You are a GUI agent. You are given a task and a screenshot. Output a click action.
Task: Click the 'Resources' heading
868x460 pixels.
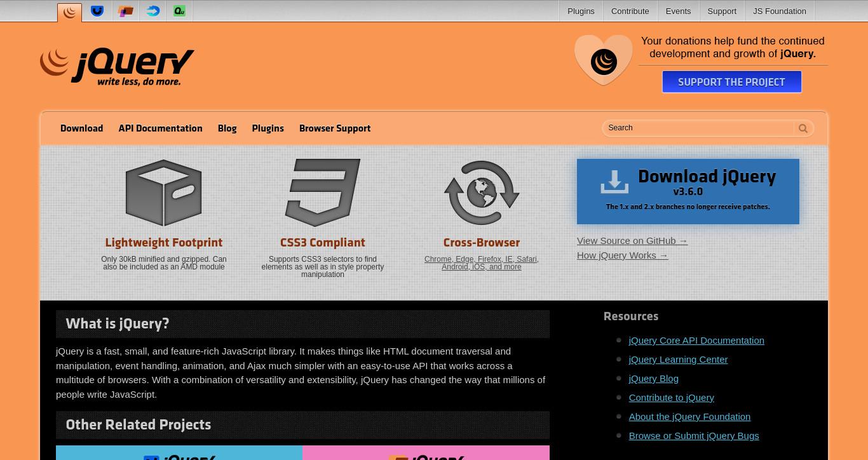[631, 316]
